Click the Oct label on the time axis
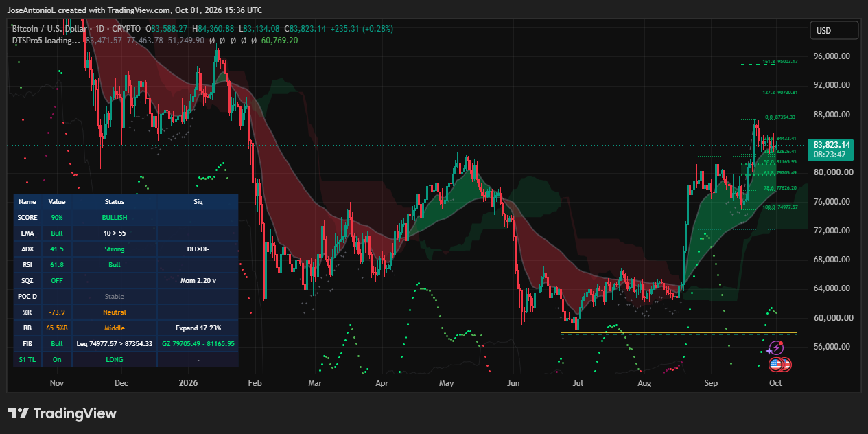Screen dimensions: 868x434 click(x=775, y=383)
